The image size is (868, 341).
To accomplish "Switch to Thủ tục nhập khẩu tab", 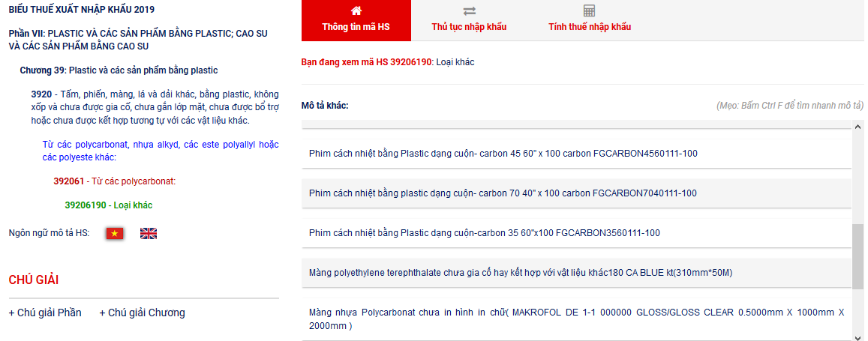I will 469,27.
